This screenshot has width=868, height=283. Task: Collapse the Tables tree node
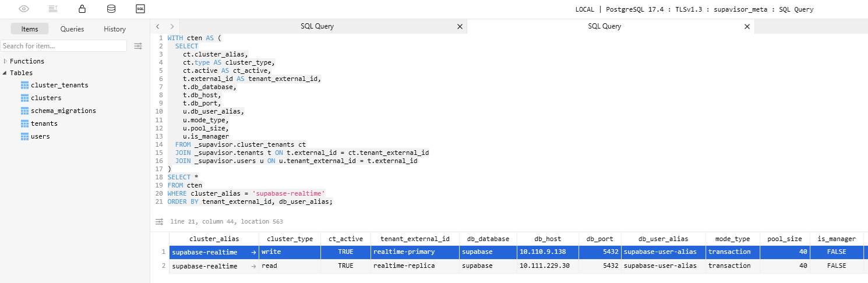5,73
